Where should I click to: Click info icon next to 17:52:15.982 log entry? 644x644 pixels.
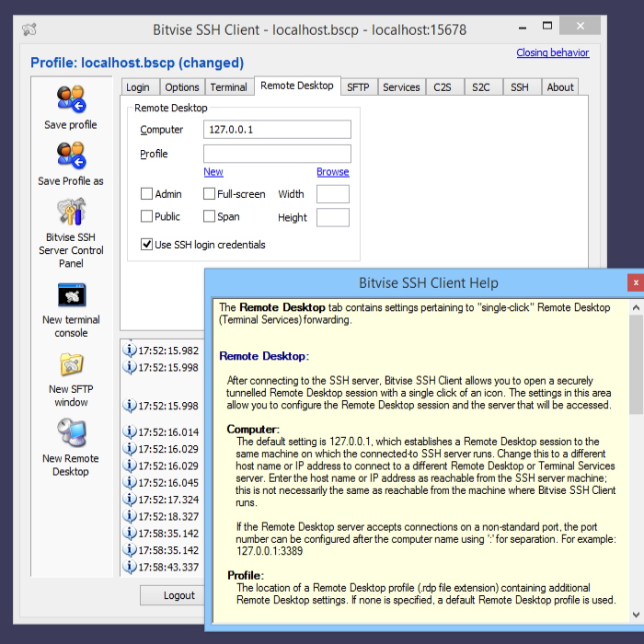[130, 350]
